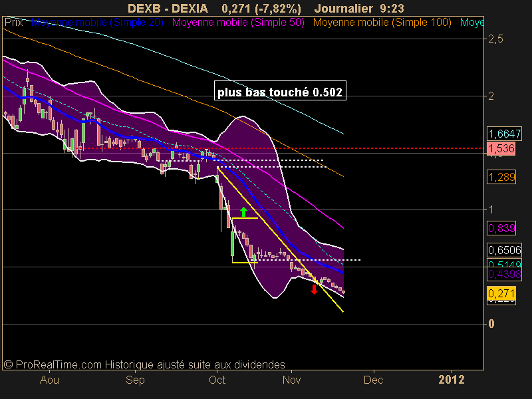Screen dimensions: 532x399
Task: Click the price axis label 1
Action: [491, 209]
